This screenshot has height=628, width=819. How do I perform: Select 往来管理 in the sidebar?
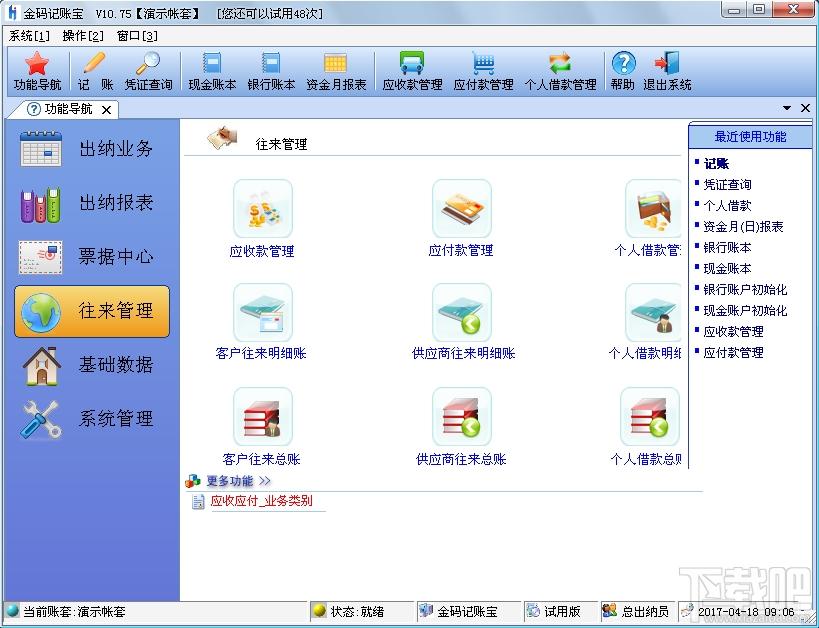[x=92, y=311]
